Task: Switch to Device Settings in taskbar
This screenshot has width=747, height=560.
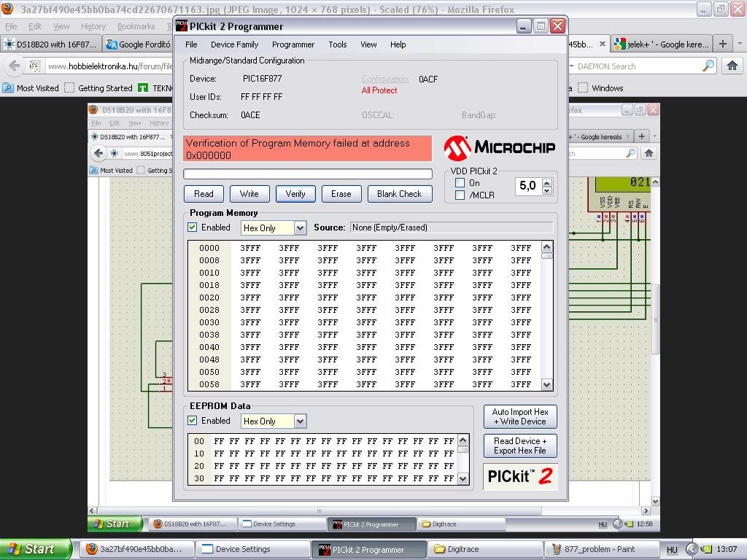Action: [x=254, y=549]
